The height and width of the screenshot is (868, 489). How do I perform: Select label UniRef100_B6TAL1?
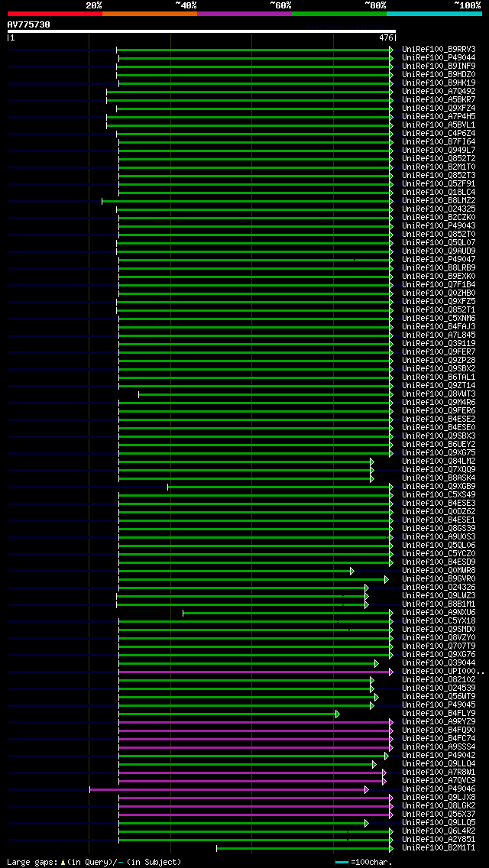coord(439,377)
